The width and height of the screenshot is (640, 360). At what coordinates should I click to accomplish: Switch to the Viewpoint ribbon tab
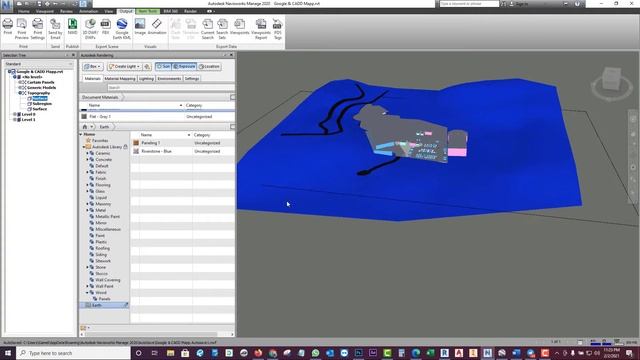[x=45, y=11]
